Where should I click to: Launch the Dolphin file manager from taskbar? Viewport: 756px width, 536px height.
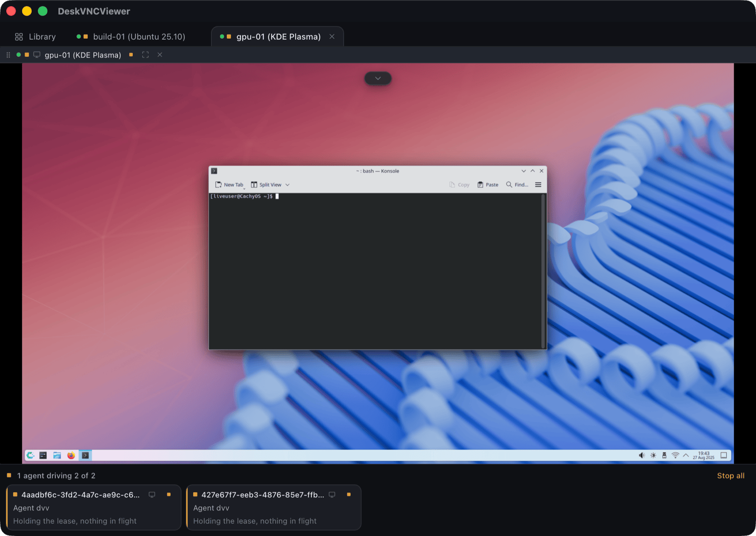[57, 455]
